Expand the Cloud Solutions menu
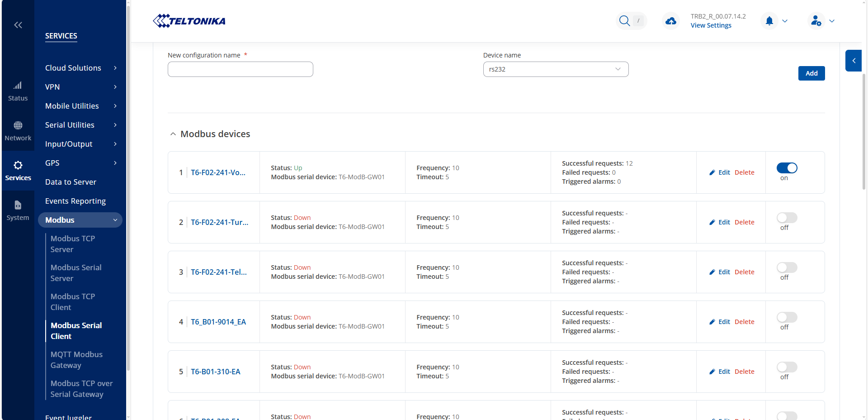Screen dimensions: 868x420 [80, 68]
